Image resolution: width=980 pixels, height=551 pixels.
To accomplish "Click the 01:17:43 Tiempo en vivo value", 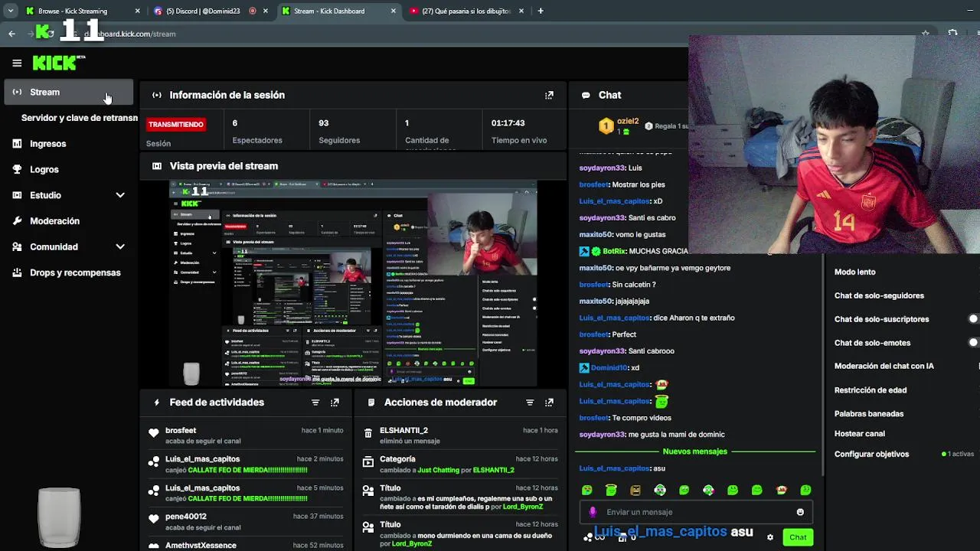I will coord(508,123).
